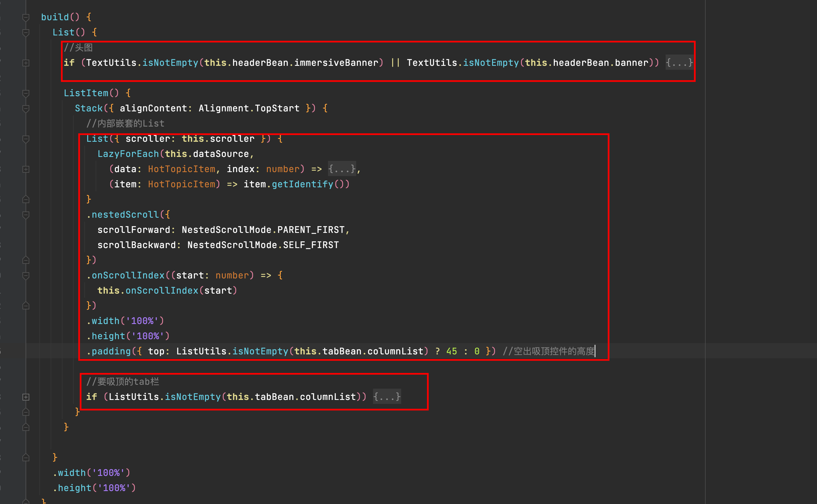Expand the folded headerBean if block in gutter
The width and height of the screenshot is (817, 504).
(26, 63)
